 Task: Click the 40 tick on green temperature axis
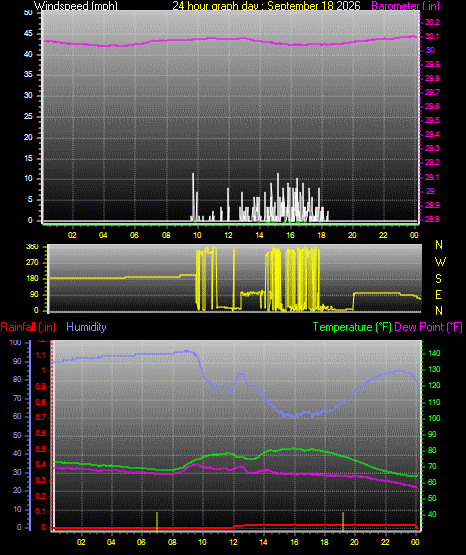[432, 514]
